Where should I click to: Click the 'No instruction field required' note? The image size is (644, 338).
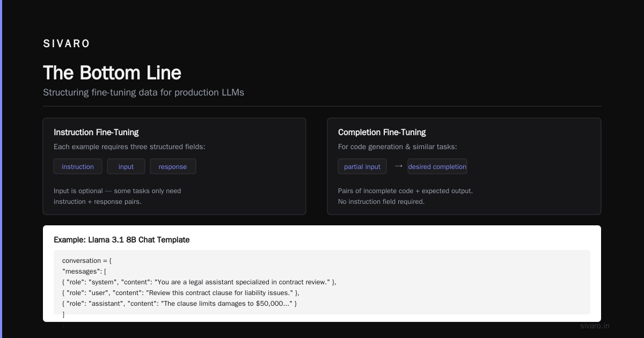click(381, 202)
